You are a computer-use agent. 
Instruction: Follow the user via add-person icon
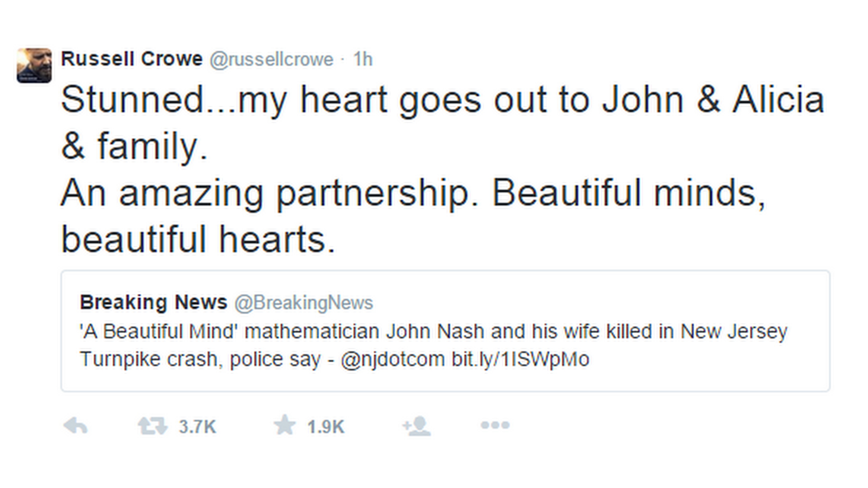(x=417, y=426)
